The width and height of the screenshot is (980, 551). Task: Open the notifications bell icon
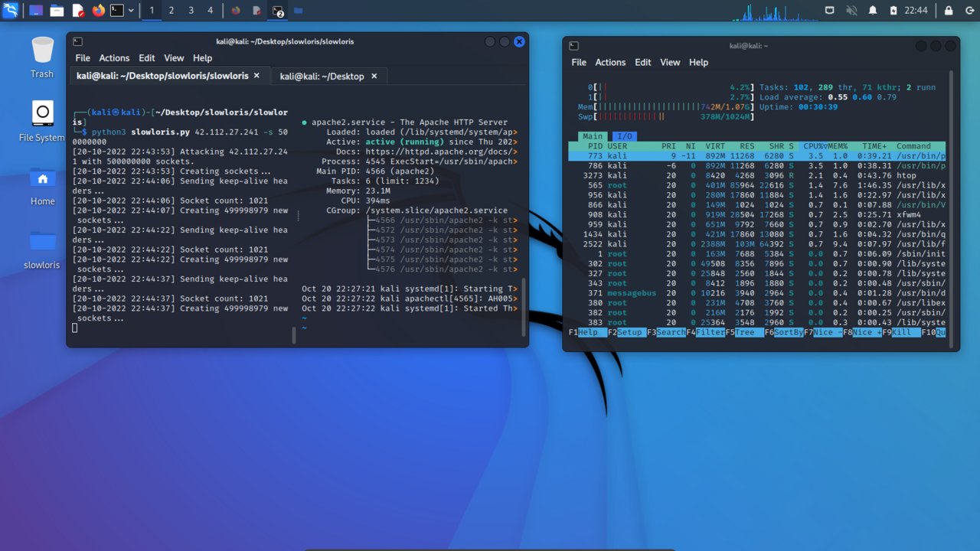coord(872,11)
